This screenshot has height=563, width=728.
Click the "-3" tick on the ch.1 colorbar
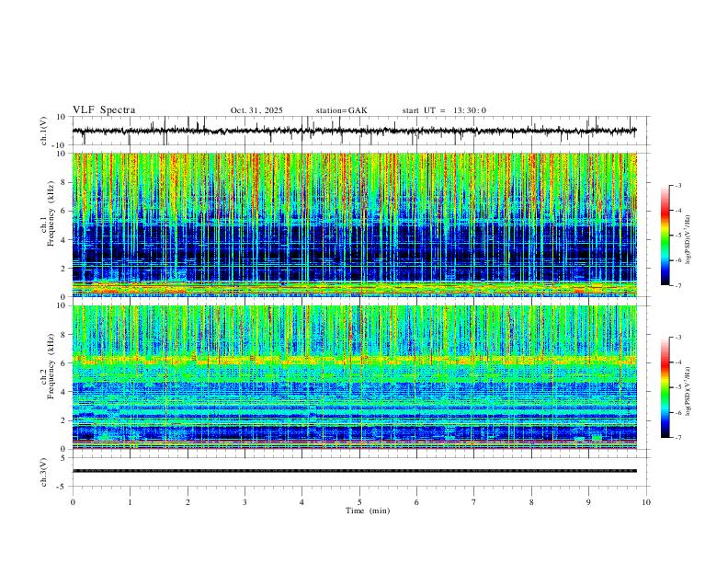677,185
